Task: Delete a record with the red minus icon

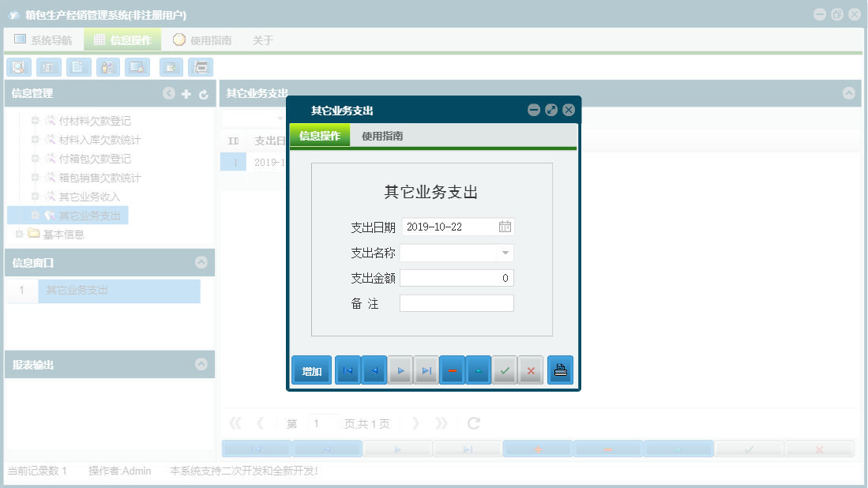Action: [x=452, y=370]
